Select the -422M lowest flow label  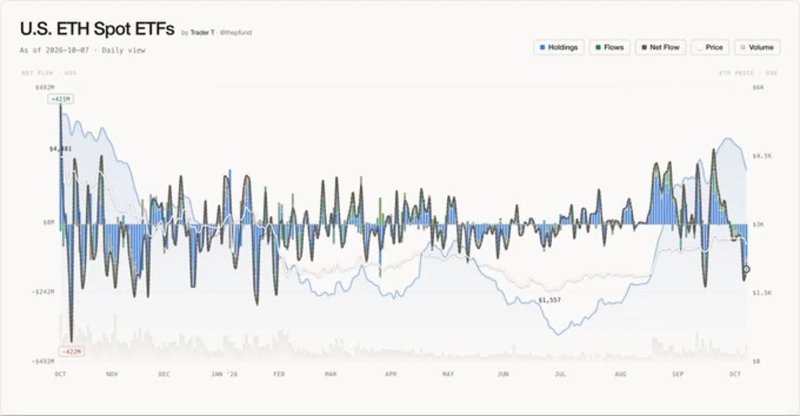[71, 352]
